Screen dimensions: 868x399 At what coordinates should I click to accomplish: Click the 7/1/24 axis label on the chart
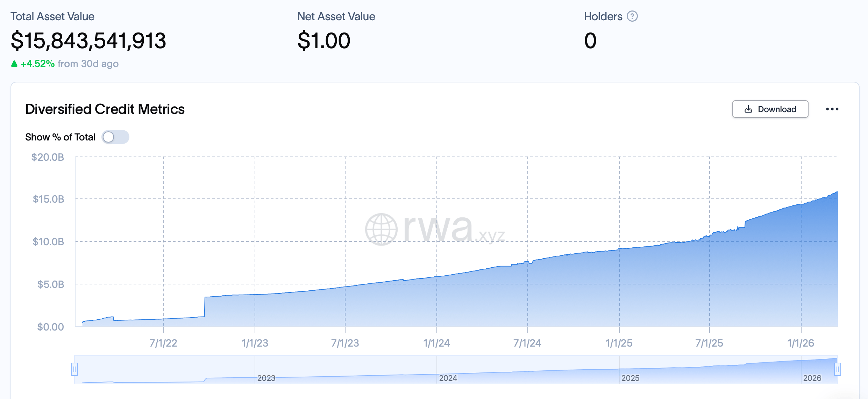527,343
